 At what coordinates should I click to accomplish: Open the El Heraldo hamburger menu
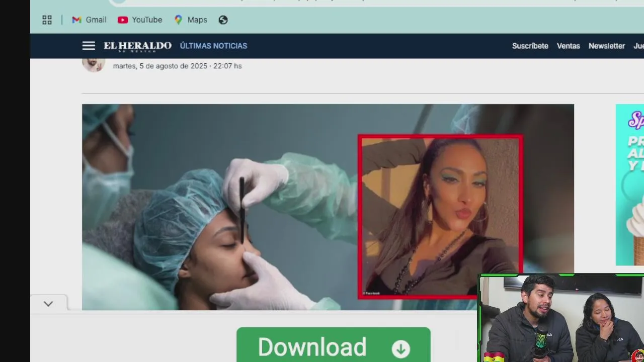[x=89, y=46]
